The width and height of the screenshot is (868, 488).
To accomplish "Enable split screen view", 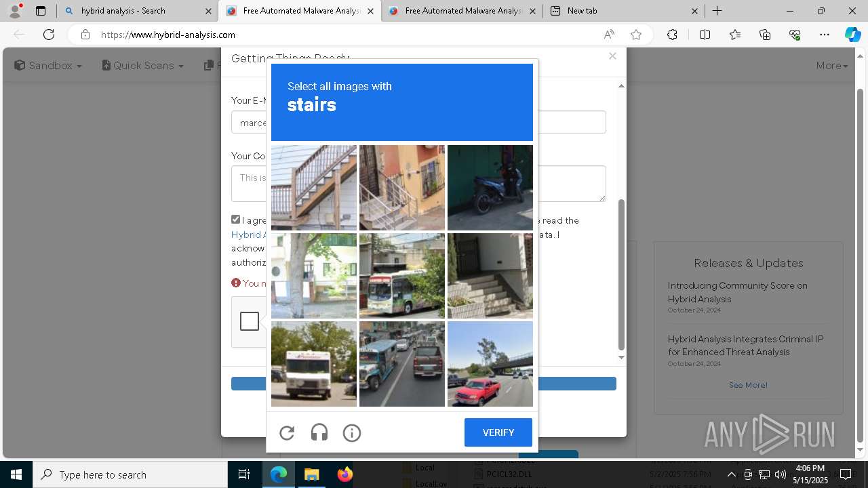I will (705, 35).
